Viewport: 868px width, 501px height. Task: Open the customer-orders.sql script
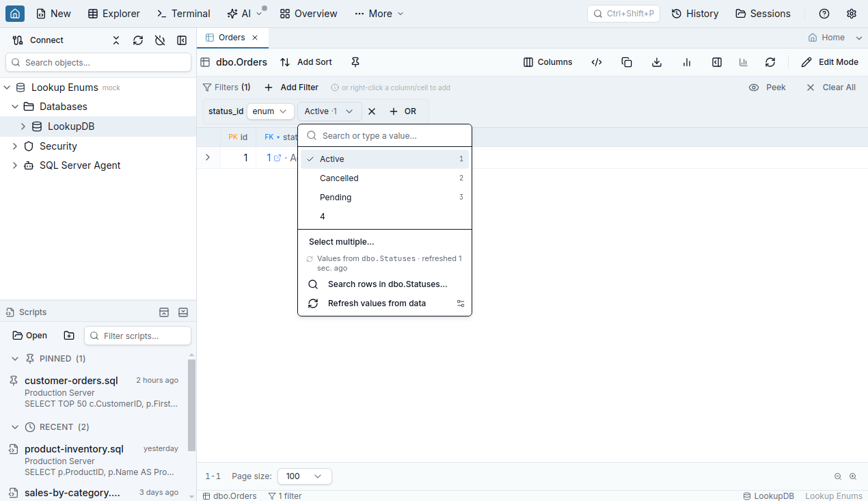pyautogui.click(x=94, y=392)
